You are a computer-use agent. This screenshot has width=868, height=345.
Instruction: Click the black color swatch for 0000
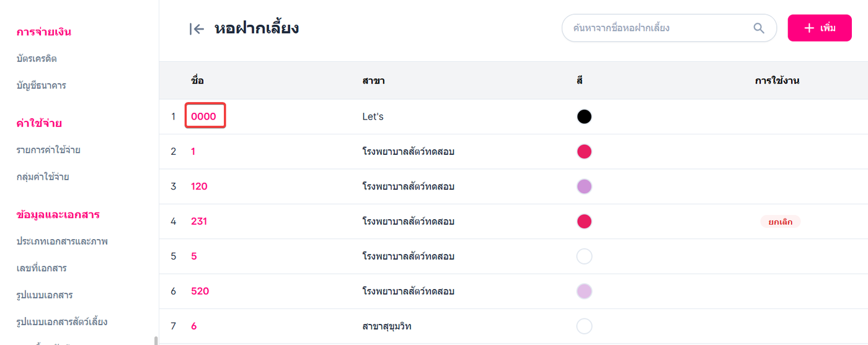[584, 116]
